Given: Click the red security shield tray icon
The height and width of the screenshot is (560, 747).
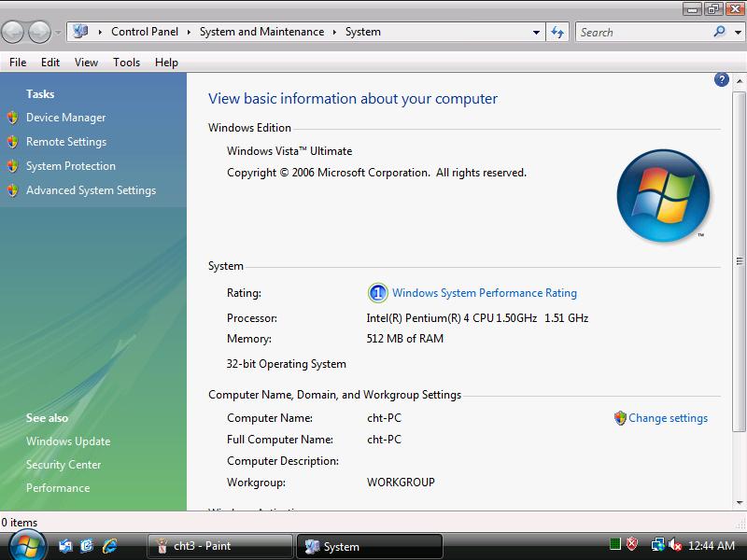Looking at the screenshot, I should [x=632, y=545].
